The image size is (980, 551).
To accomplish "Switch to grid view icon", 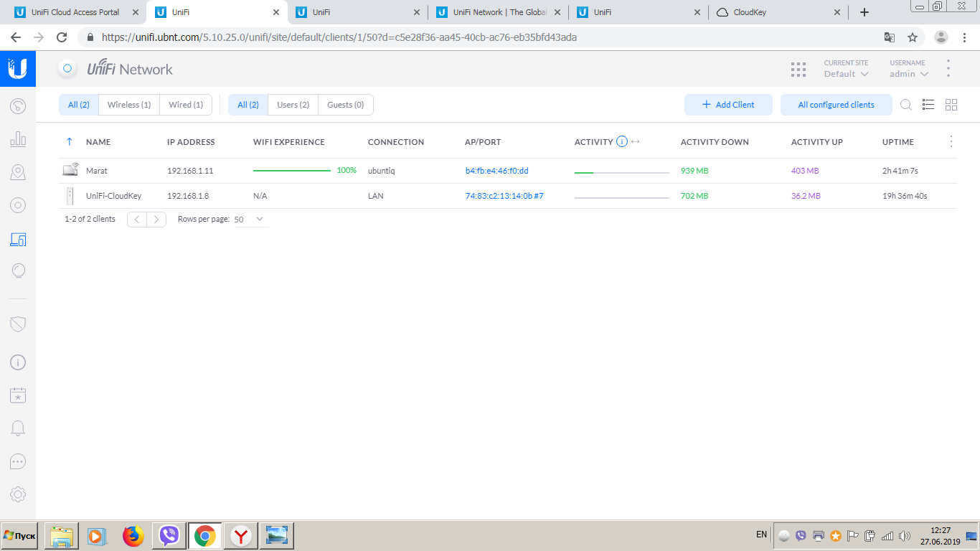I will click(x=951, y=105).
